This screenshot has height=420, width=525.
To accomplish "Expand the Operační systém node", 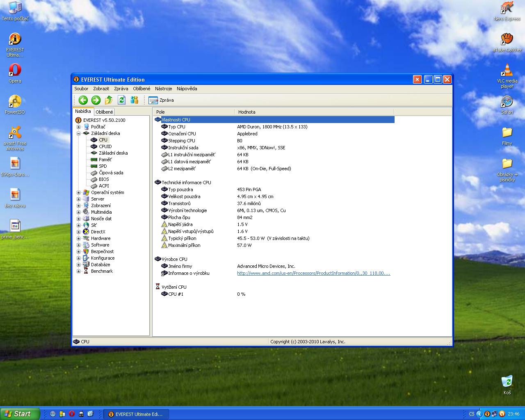I will 78,192.
